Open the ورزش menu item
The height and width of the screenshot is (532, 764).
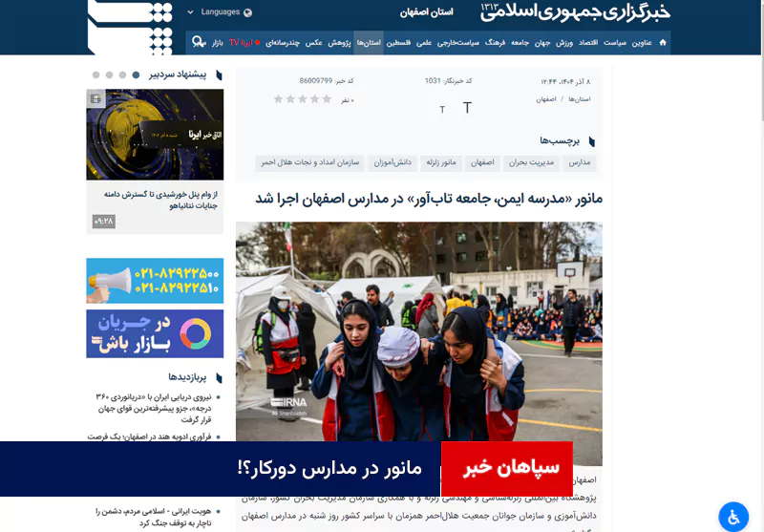(564, 43)
